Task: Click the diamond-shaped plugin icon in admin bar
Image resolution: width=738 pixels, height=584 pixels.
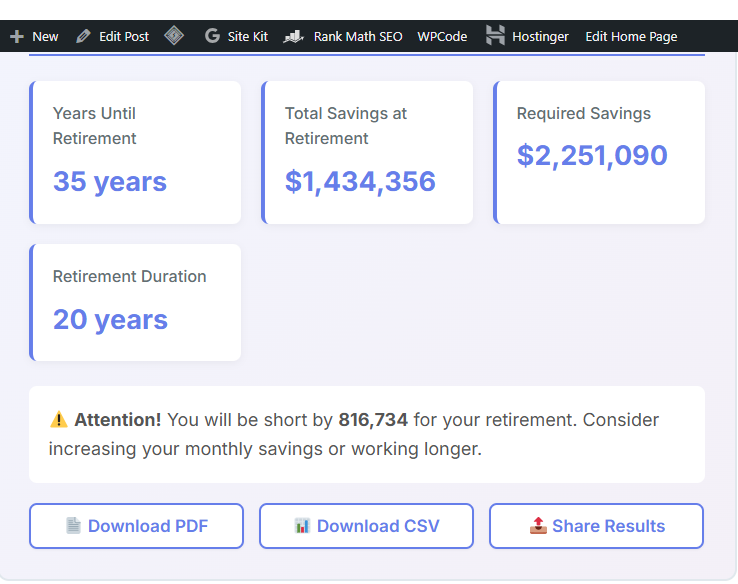Action: [175, 36]
